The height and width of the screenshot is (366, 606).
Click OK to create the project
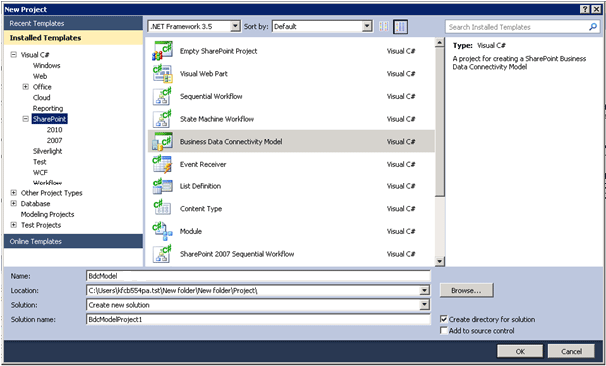[x=520, y=351]
